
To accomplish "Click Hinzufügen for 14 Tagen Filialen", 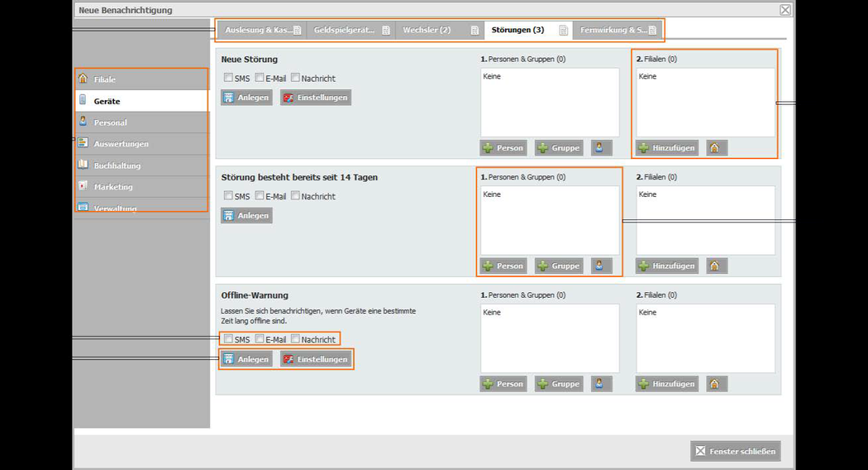I will pyautogui.click(x=667, y=266).
